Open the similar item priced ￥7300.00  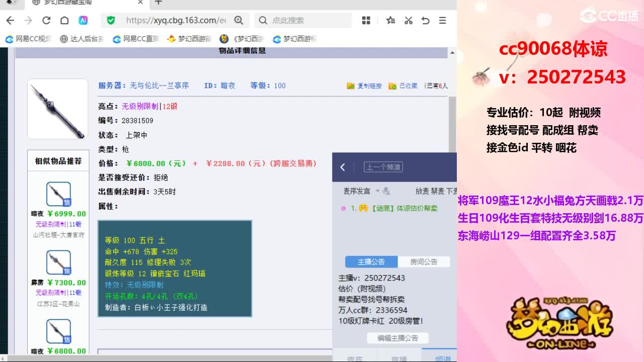point(58,262)
